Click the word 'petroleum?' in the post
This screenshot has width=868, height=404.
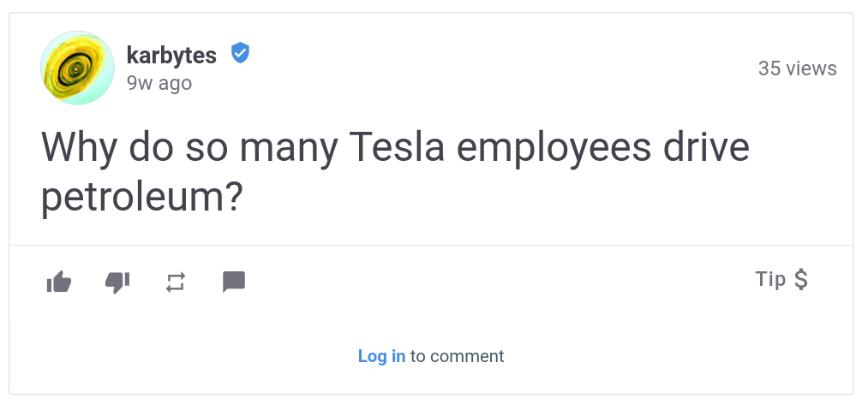pos(142,198)
